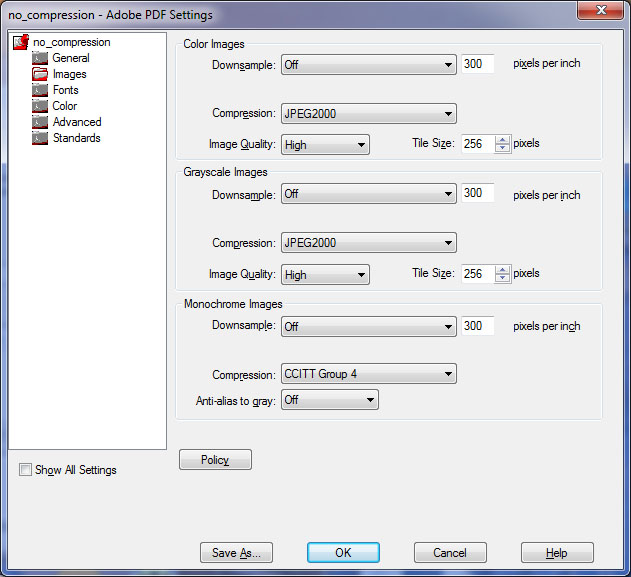Click Grayscale Images Tile Size field
Image resolution: width=631 pixels, height=577 pixels.
click(x=478, y=274)
